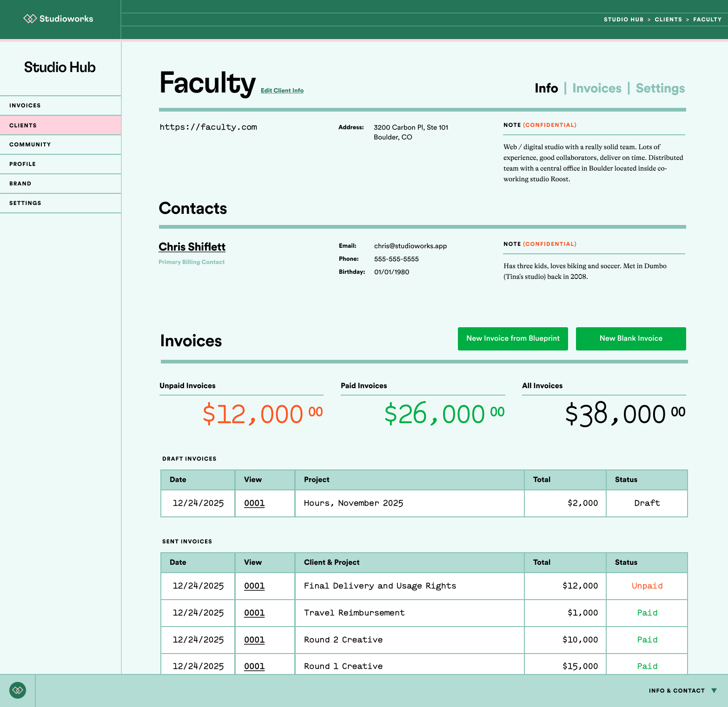
Task: Click Clients in the breadcrumb trail
Action: pos(668,20)
